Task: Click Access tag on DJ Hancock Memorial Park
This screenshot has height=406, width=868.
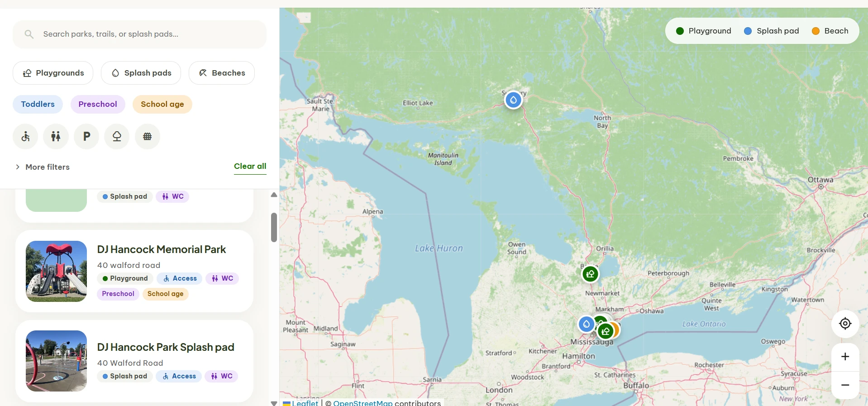Action: click(x=180, y=278)
